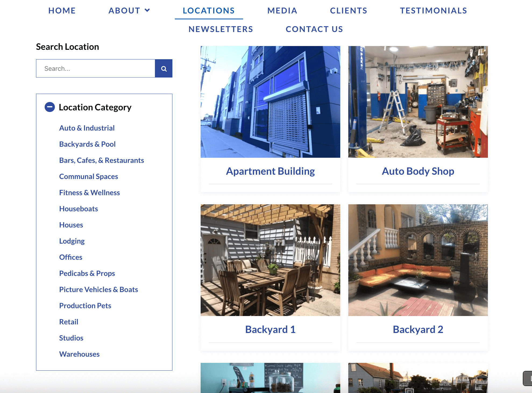
Task: Go to the Testimonials page
Action: pos(433,10)
